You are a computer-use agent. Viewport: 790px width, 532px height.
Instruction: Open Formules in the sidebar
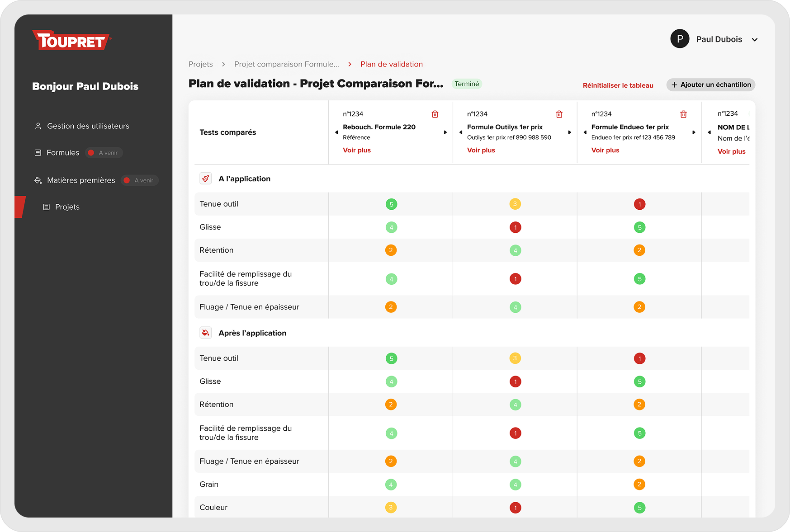coord(63,153)
